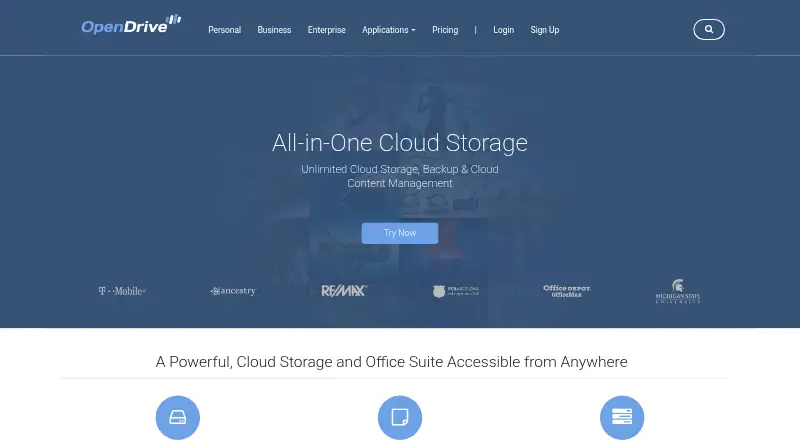Open the Enterprise menu item

(327, 30)
